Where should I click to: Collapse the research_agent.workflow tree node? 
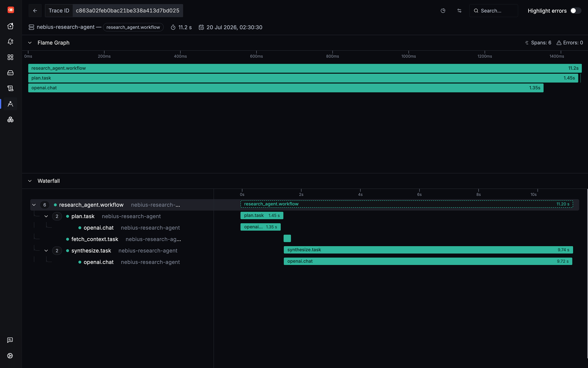[34, 205]
